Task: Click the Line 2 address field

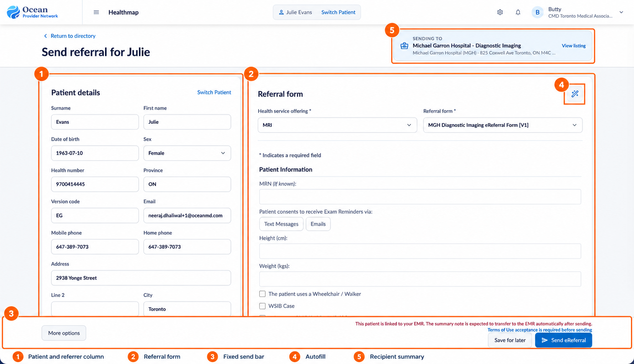Action: [x=95, y=309]
